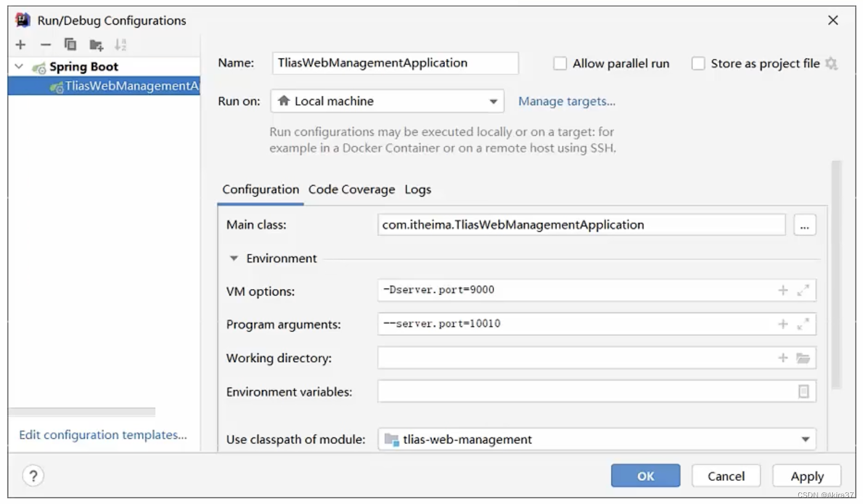Screen dimensions: 863x504
Task: Click the horizontal scrollbar under the configuration tree
Action: pos(81,412)
